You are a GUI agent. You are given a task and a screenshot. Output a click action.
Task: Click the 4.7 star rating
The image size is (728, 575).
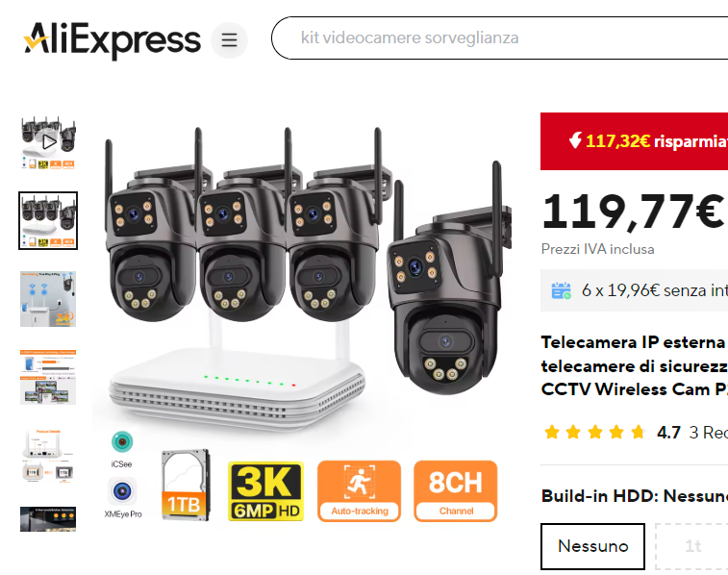point(668,433)
